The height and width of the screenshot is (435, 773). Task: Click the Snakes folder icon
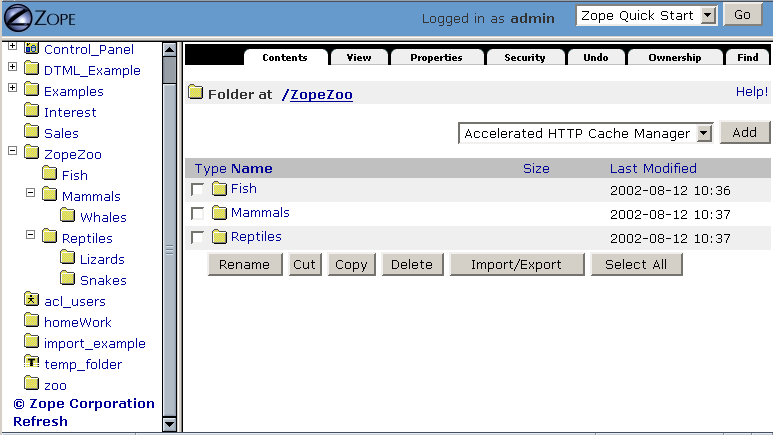point(68,278)
